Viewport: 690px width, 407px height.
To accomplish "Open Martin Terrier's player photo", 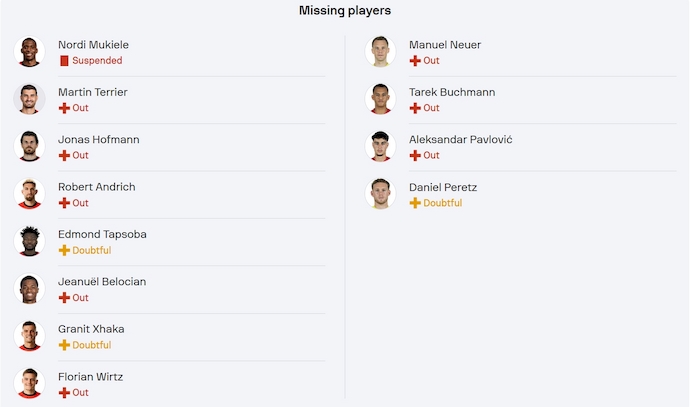I will (x=30, y=99).
